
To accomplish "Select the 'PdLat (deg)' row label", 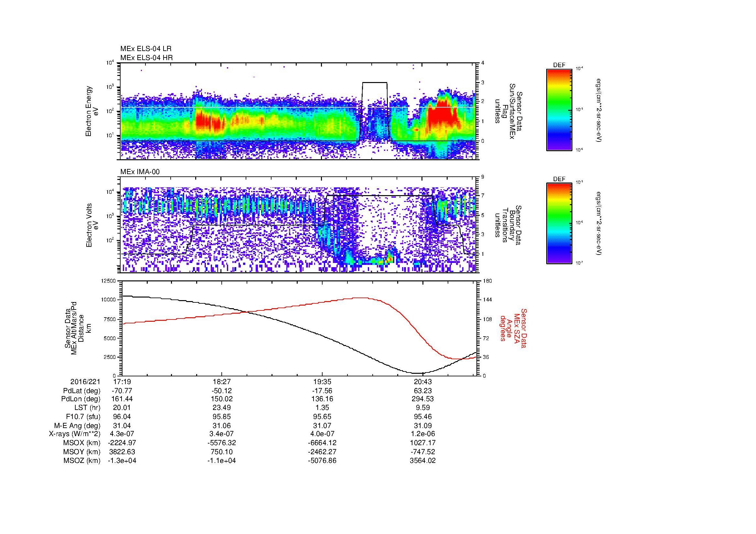I will click(x=82, y=391).
